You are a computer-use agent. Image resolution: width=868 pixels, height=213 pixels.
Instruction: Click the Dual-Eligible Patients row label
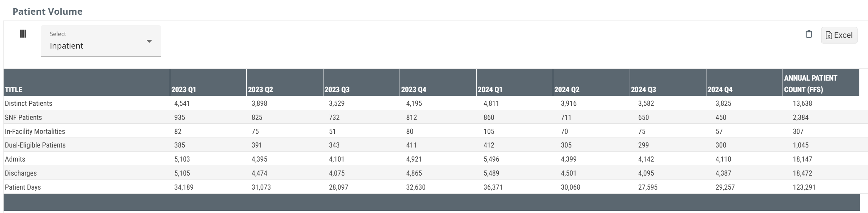click(x=35, y=145)
